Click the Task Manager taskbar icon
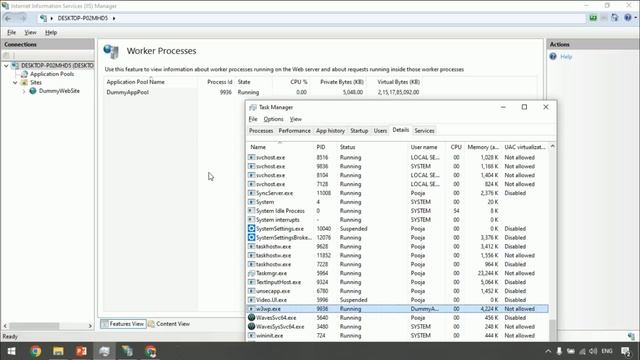This screenshot has height=360, width=640. tap(104, 351)
